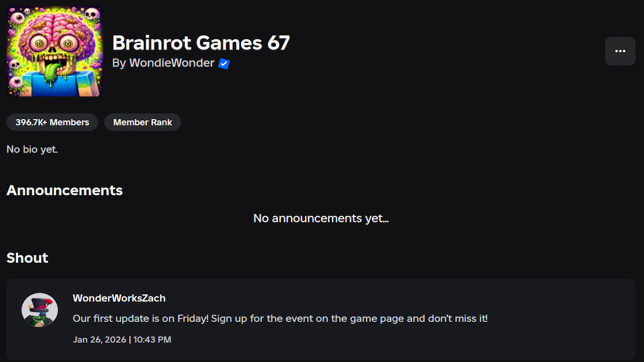Open the three-dot more options menu

[620, 51]
